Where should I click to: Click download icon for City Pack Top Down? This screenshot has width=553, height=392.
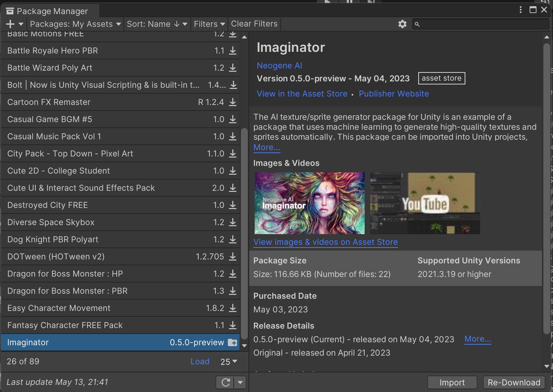click(233, 153)
